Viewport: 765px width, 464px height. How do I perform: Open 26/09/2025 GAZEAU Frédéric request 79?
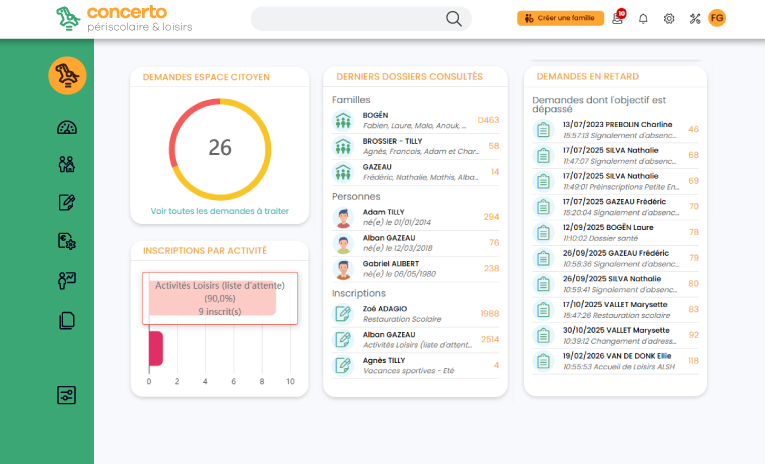(x=615, y=258)
